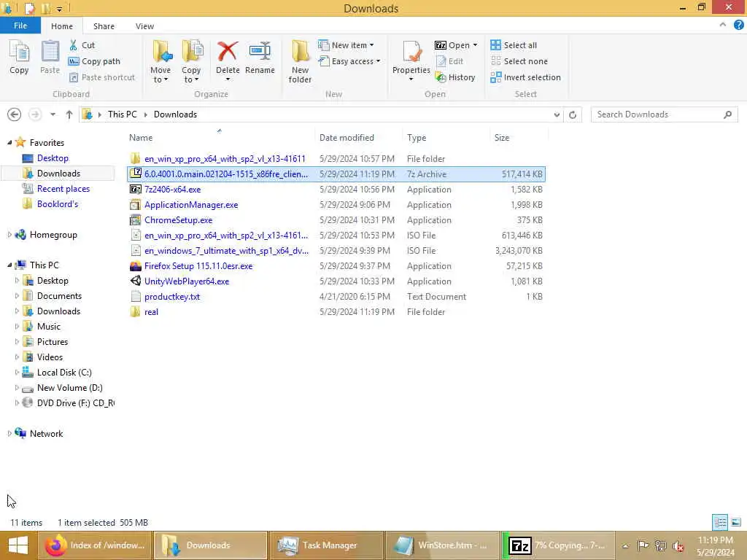Select the UnityWebPlayer64.exe file
The height and width of the screenshot is (560, 747).
336,281
